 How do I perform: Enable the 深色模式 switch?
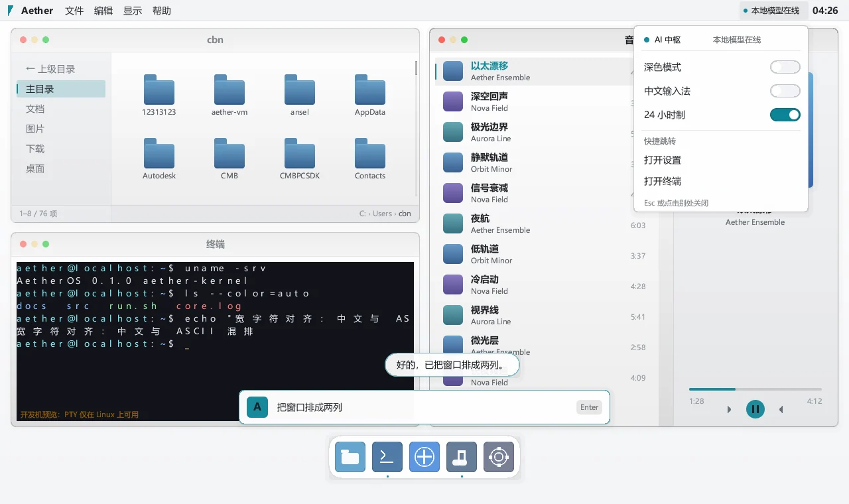pos(785,67)
